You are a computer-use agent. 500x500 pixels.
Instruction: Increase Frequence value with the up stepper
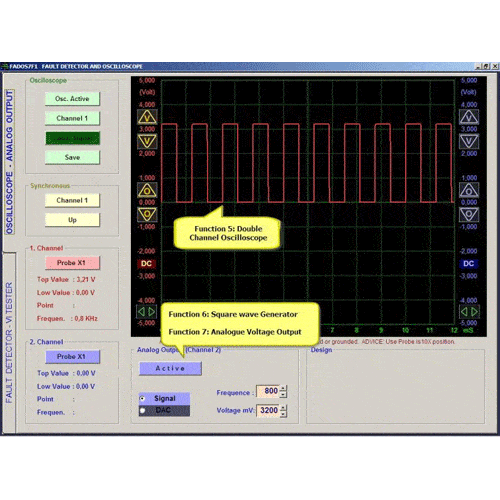pyautogui.click(x=283, y=388)
